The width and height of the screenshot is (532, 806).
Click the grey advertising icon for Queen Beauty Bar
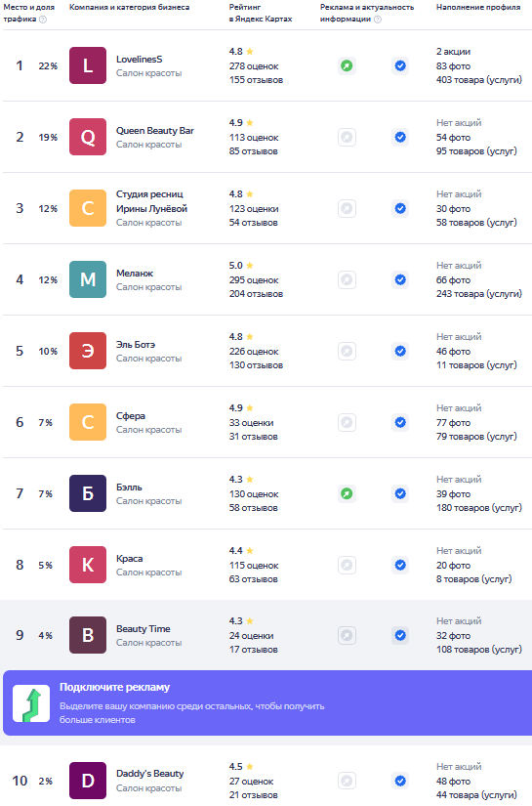tap(347, 137)
